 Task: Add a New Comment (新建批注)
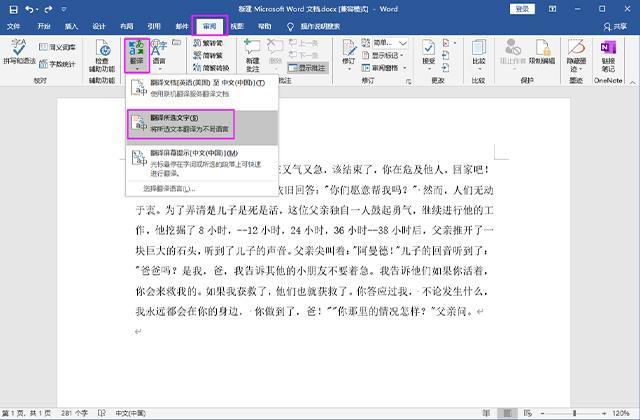coord(252,56)
